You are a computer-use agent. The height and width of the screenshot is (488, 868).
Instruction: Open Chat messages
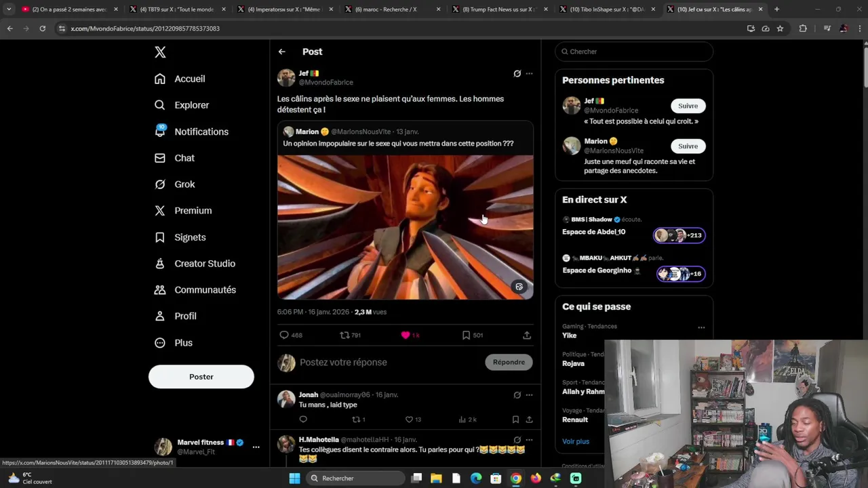[174, 158]
